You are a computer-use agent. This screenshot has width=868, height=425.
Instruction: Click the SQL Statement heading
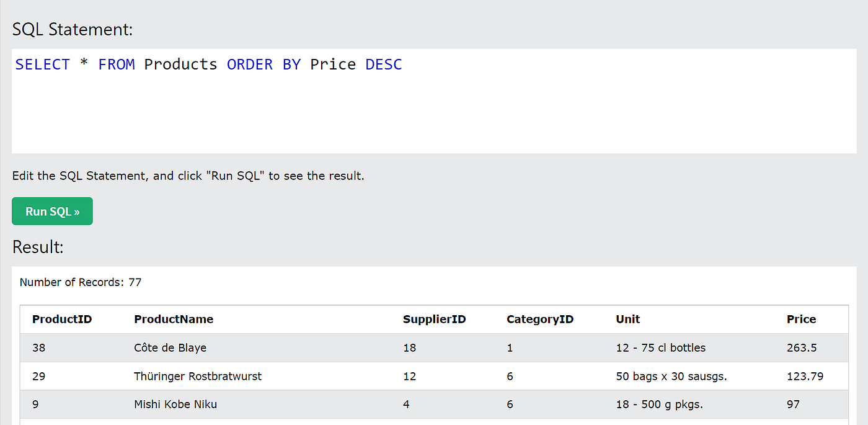tap(73, 29)
